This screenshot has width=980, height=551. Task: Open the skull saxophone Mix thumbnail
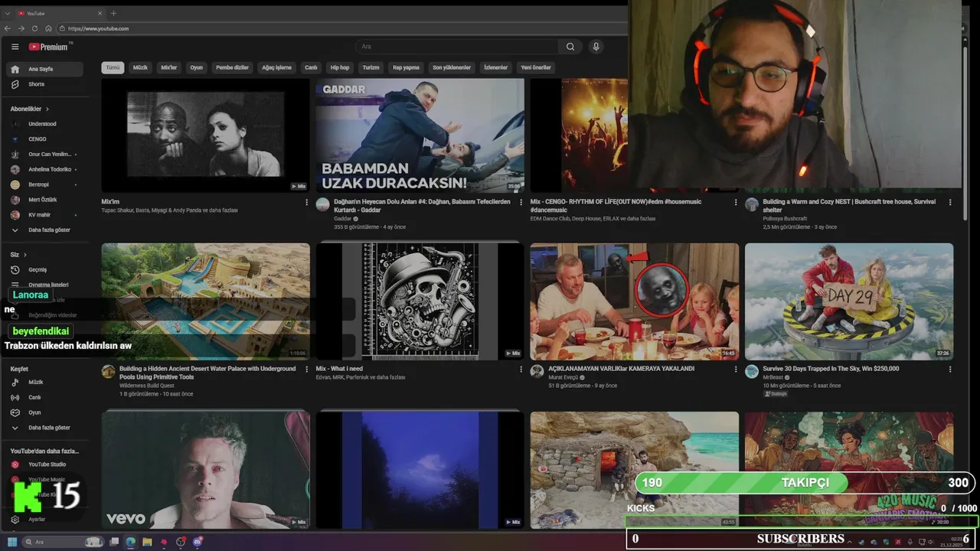point(420,301)
